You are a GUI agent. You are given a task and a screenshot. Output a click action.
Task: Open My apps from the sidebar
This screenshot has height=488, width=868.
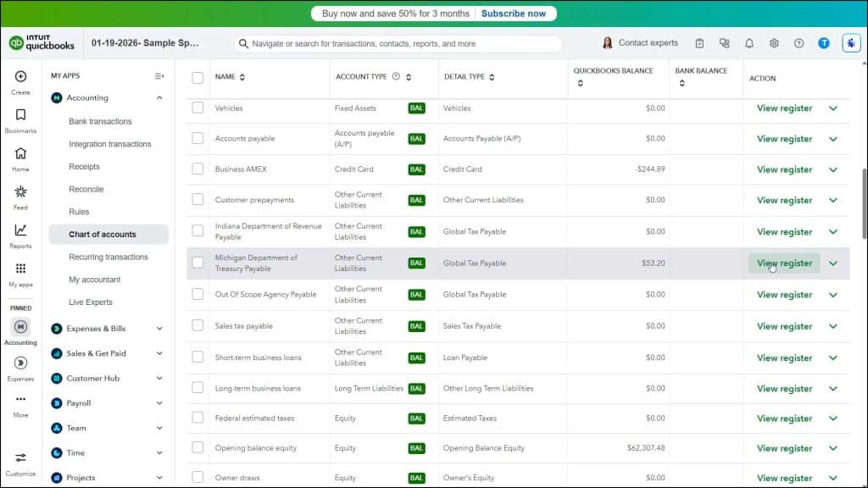[19, 270]
